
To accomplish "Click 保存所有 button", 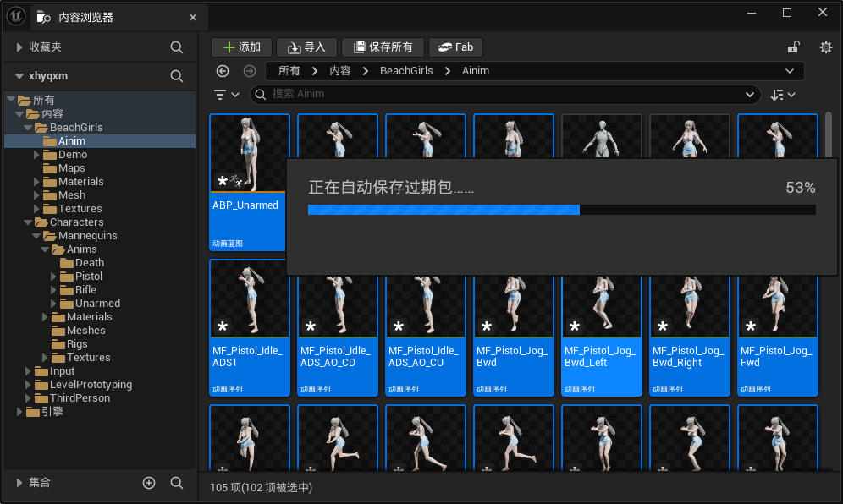I will [x=383, y=47].
